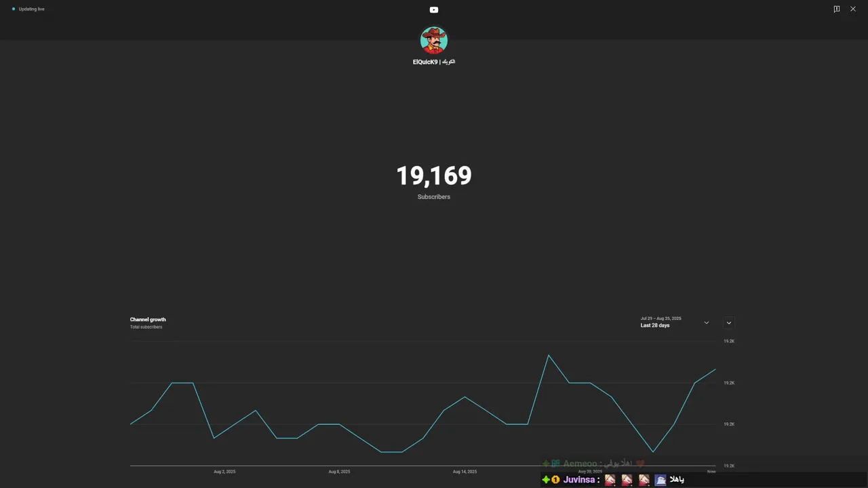Click the Updating live status indicator
The width and height of the screenshot is (868, 488).
[x=28, y=9]
